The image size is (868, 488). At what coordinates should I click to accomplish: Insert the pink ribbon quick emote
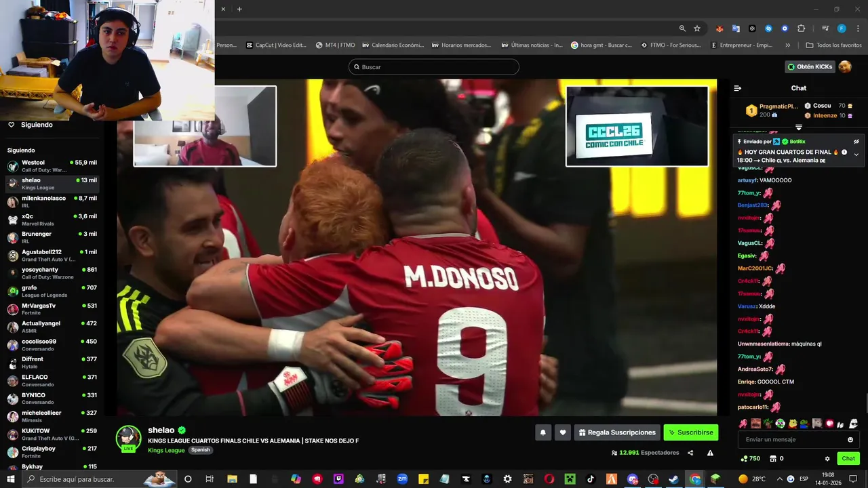click(743, 424)
